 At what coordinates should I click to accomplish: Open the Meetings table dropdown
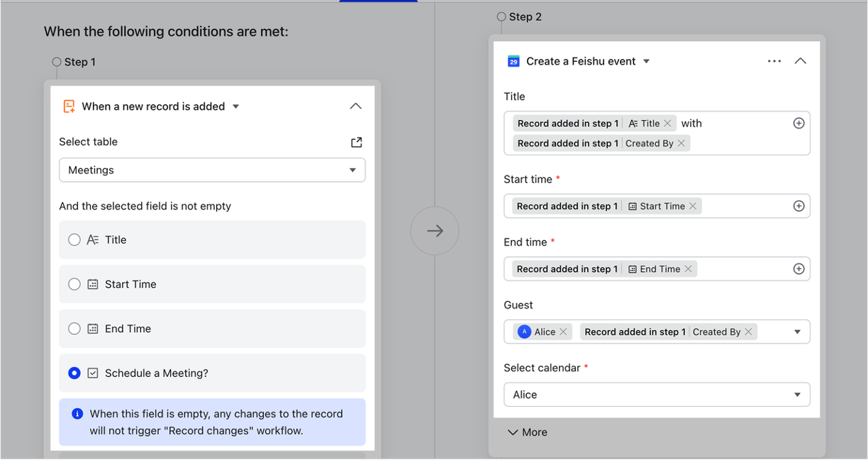coord(212,170)
